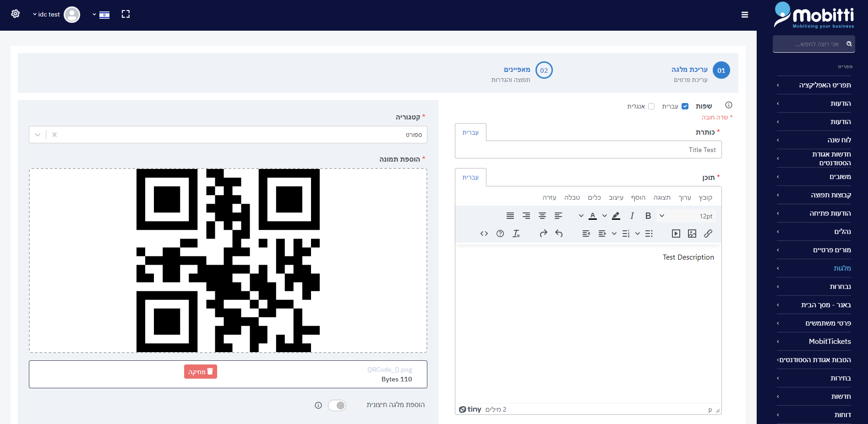
Task: Toggle italic formatting
Action: 632,216
